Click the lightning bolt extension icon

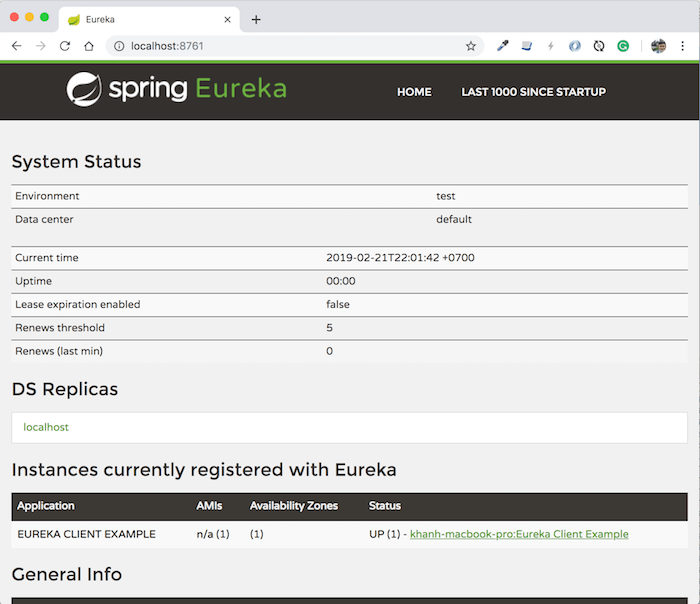(551, 46)
